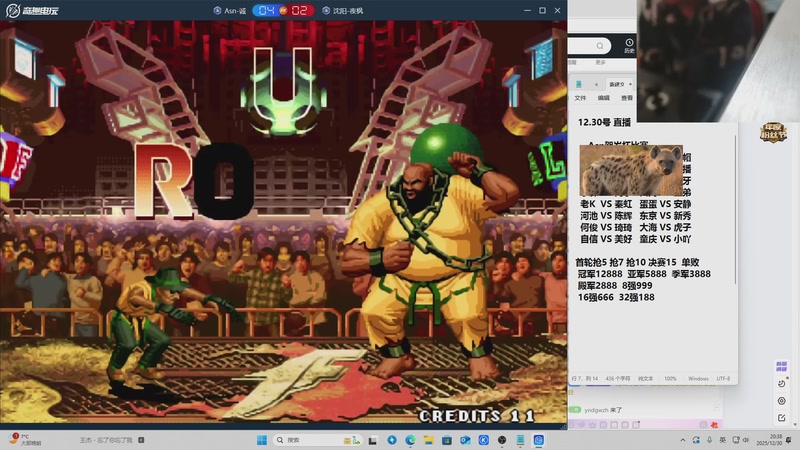Click the red gift icon in chat bar
800x450 pixels.
click(x=714, y=424)
